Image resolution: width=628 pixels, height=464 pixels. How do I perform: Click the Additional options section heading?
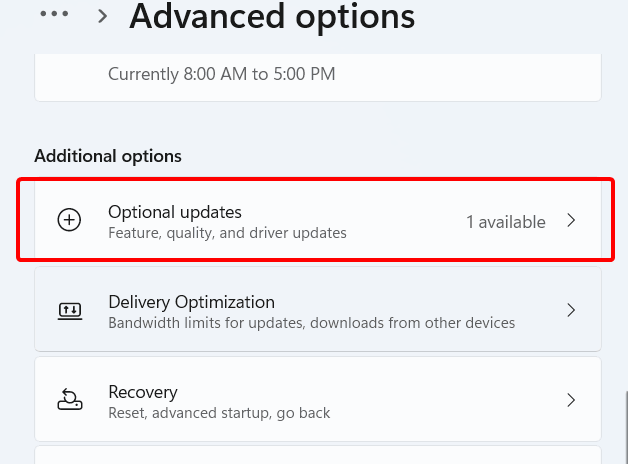pyautogui.click(x=108, y=156)
